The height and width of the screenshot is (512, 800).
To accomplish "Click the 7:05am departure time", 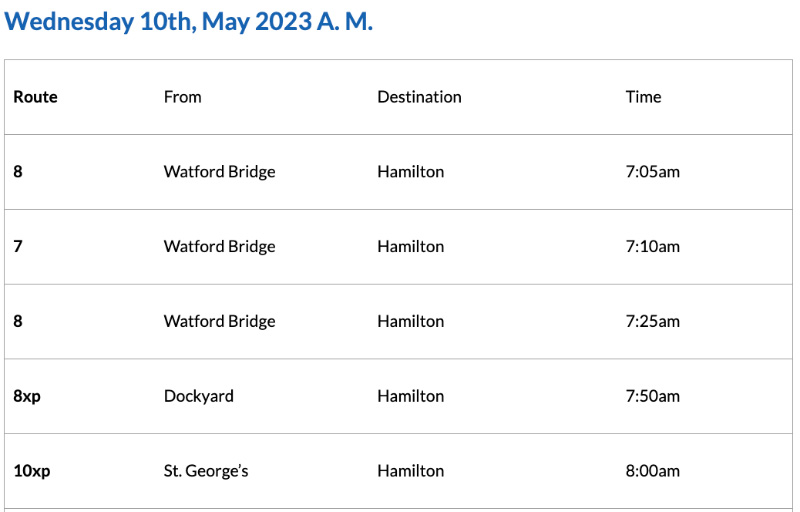I will pos(652,172).
